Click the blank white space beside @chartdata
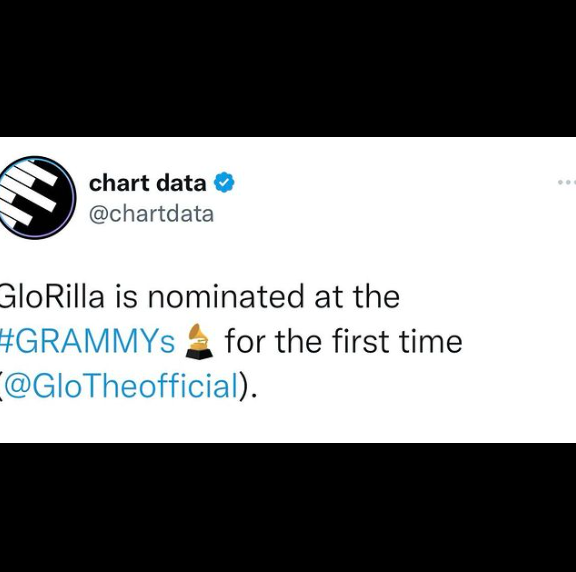The image size is (576, 572). coord(386,214)
